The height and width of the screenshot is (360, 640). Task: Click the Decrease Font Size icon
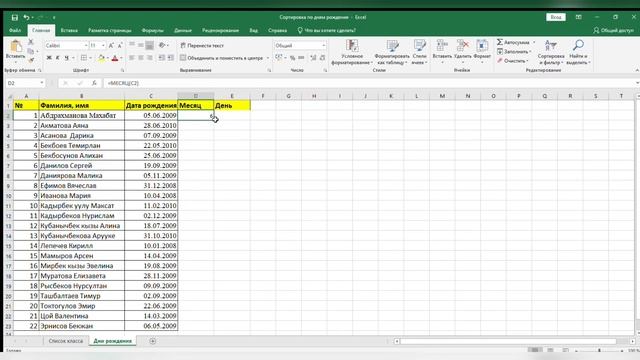tap(120, 46)
